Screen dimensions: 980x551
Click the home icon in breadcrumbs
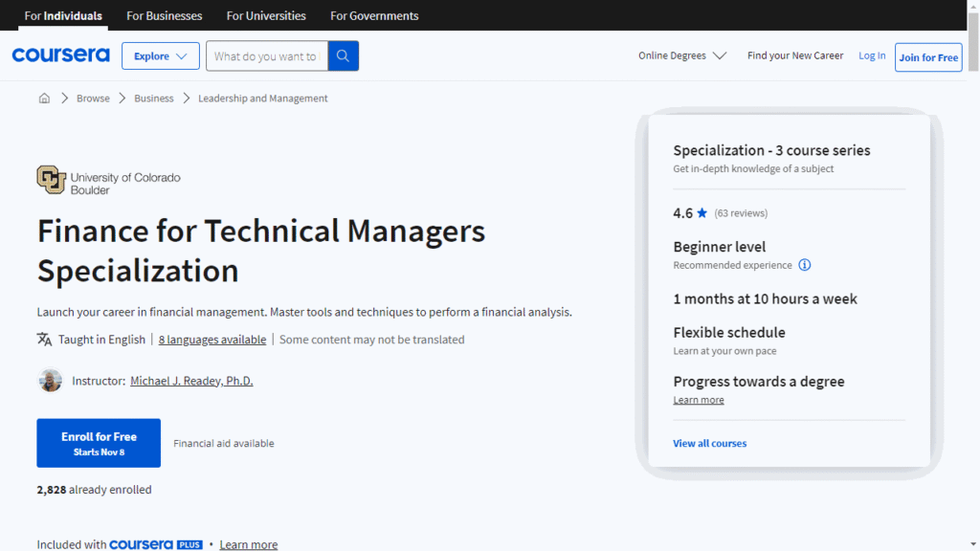point(44,99)
